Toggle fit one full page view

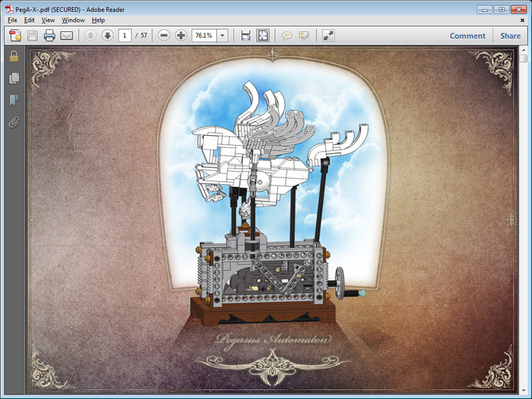tap(263, 36)
